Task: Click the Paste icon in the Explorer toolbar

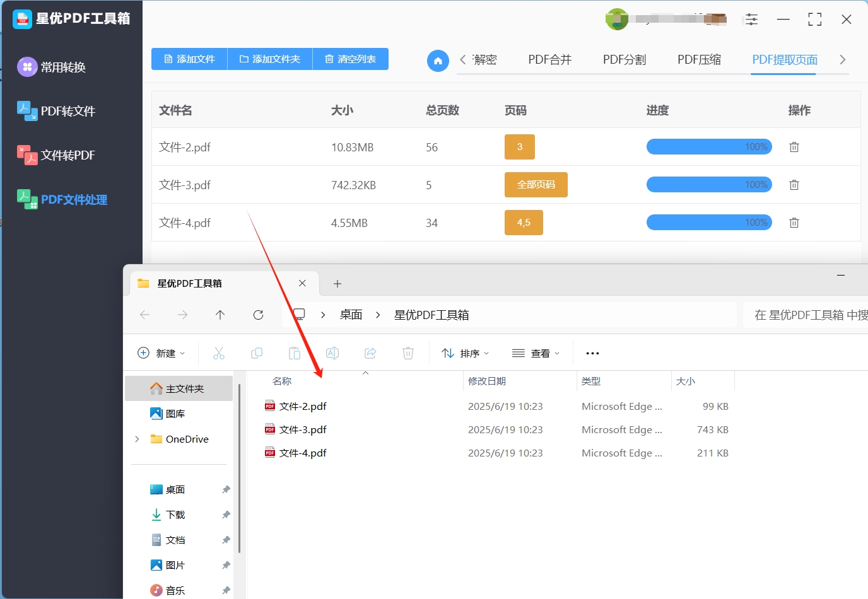Action: [295, 353]
